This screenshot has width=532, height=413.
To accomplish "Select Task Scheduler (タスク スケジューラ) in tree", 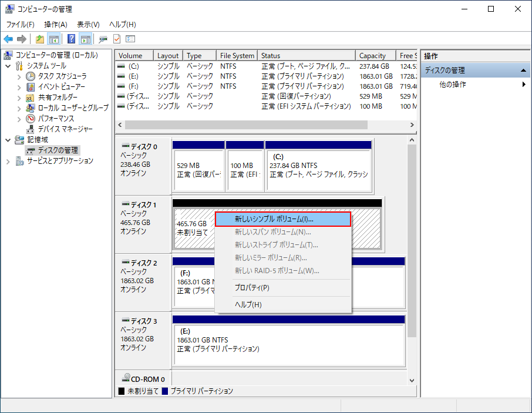I will tap(62, 76).
